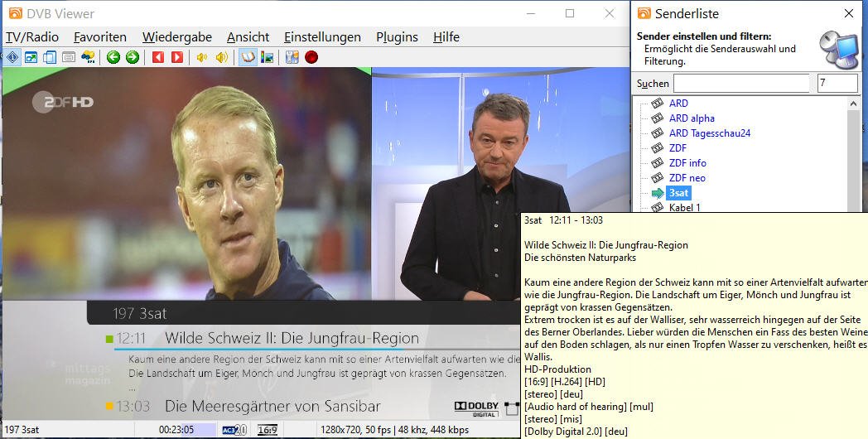Click the green forward arrow button

click(x=132, y=57)
